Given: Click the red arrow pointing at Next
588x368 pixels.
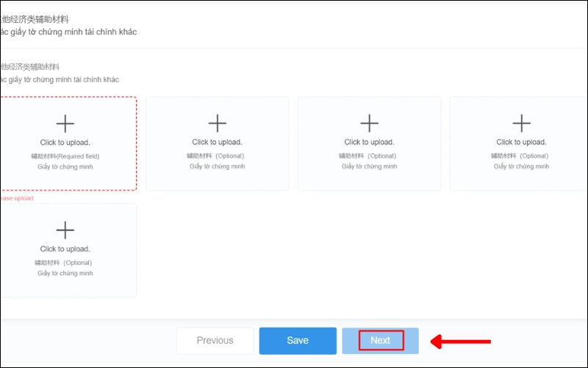Looking at the screenshot, I should pos(461,341).
